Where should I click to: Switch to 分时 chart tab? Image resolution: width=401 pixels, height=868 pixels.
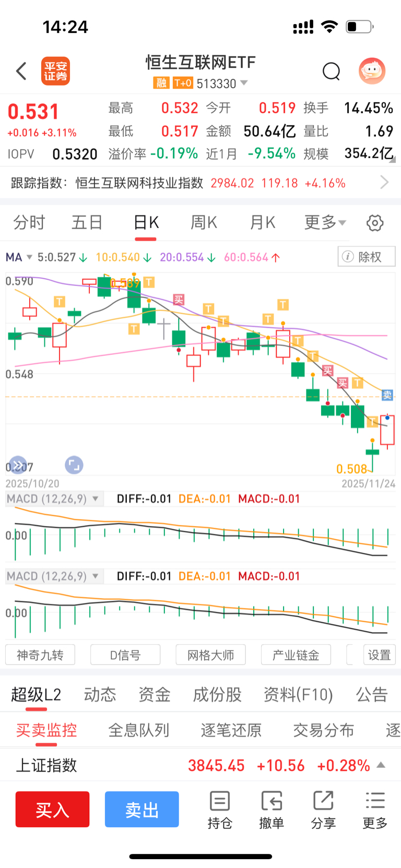click(29, 222)
